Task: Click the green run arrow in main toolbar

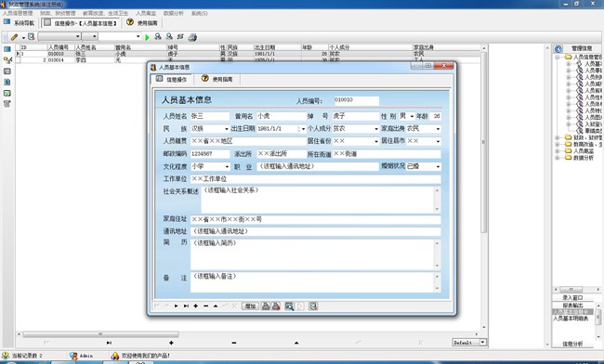Action: point(147,37)
